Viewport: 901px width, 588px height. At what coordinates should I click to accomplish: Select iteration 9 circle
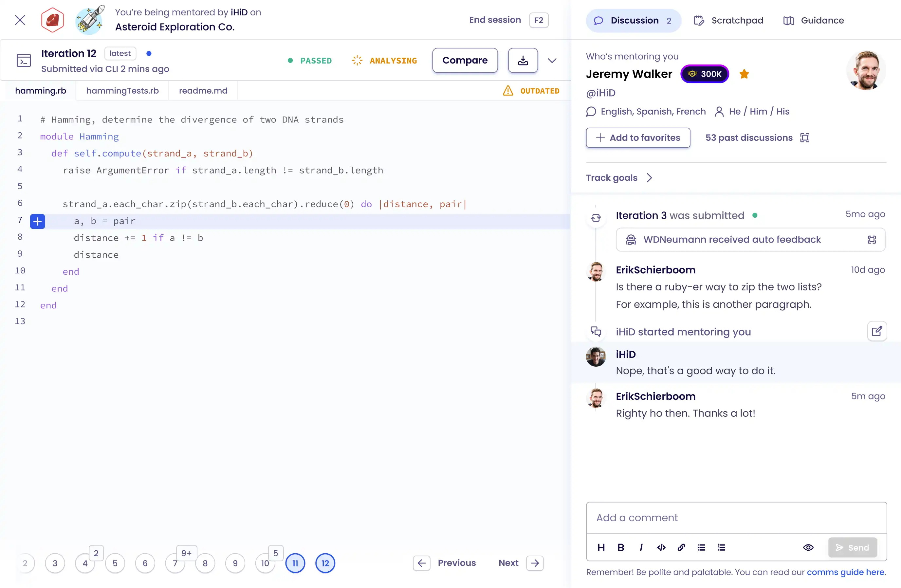click(235, 563)
